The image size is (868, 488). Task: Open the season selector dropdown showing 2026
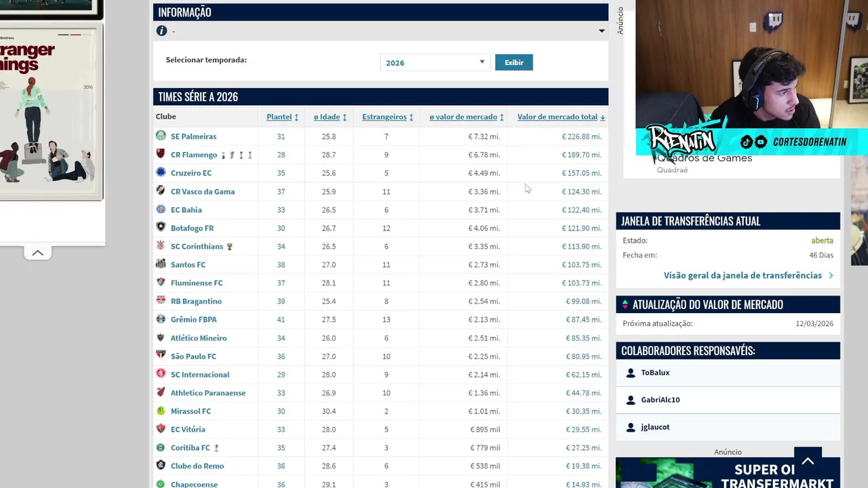click(435, 62)
